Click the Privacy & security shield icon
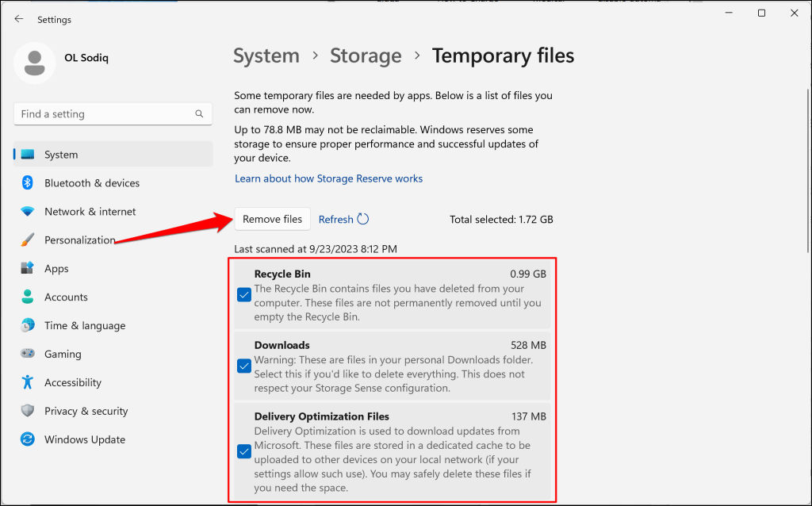 pos(28,412)
